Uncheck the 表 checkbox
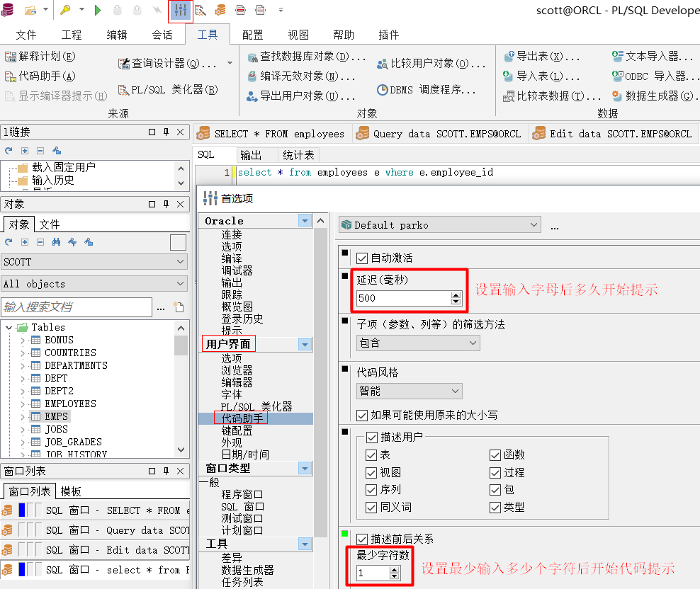 371,455
